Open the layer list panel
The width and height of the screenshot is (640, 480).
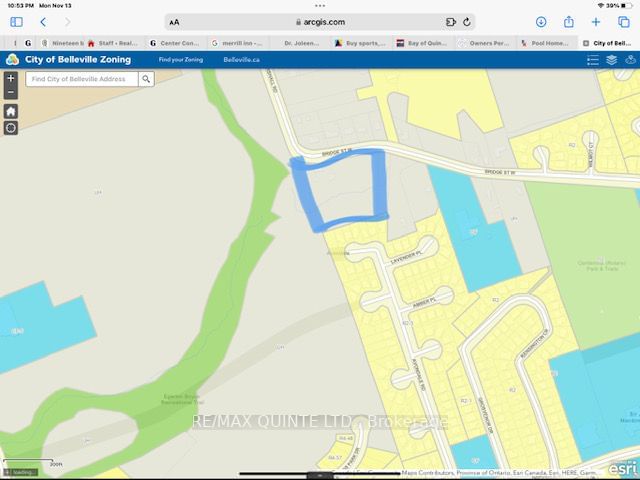coord(611,60)
